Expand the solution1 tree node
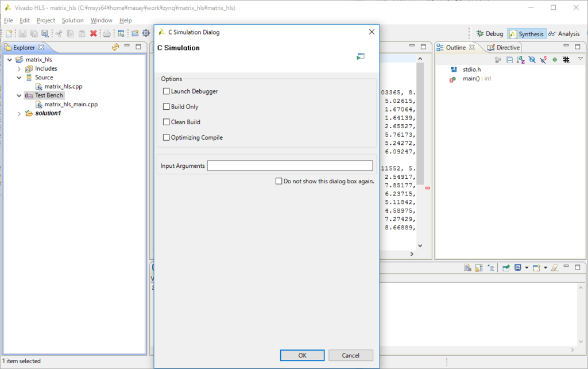This screenshot has height=369, width=588. click(19, 114)
